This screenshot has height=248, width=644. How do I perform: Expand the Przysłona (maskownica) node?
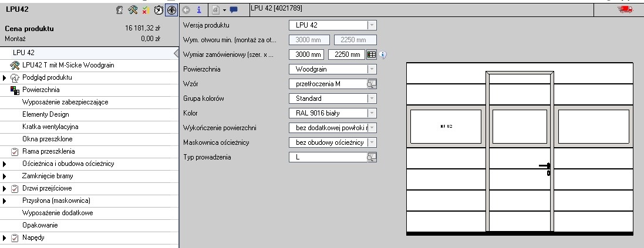click(x=5, y=201)
